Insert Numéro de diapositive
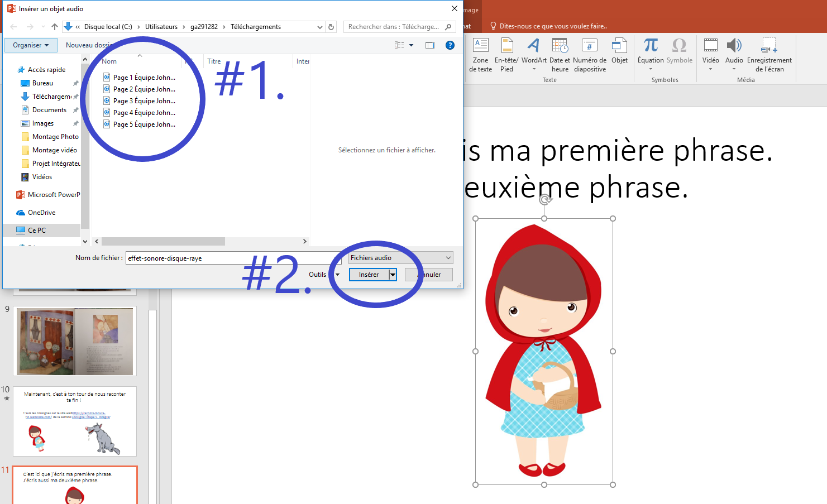The height and width of the screenshot is (504, 827). tap(590, 55)
